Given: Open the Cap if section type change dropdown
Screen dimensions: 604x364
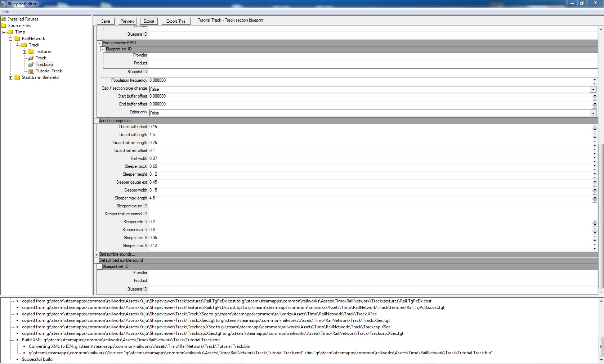Looking at the screenshot, I should pos(593,89).
